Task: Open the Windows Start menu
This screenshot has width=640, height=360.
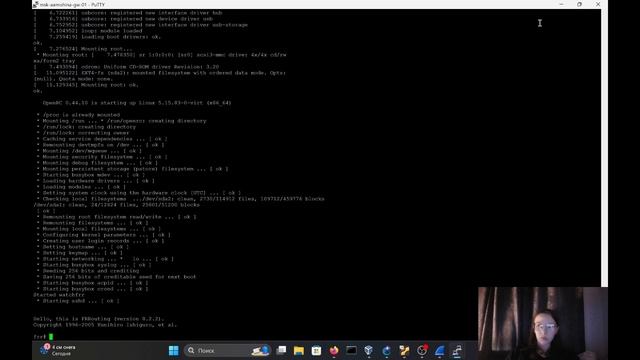Action: tap(173, 351)
